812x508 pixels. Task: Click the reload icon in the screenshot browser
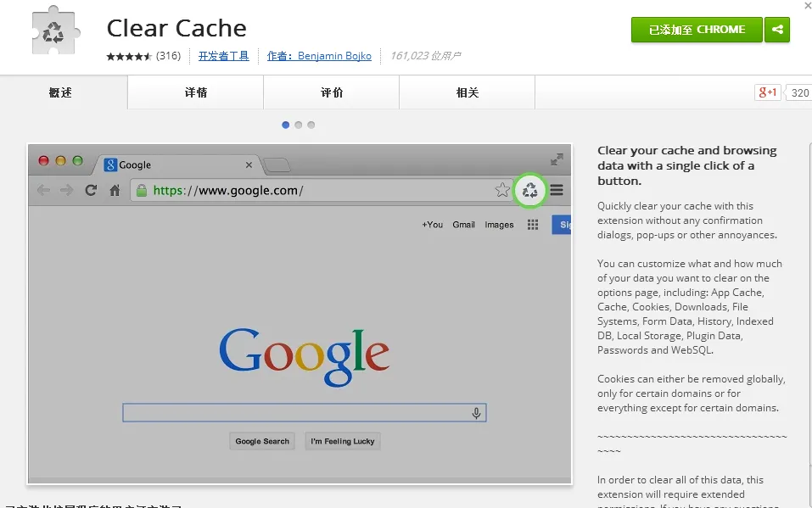point(91,190)
